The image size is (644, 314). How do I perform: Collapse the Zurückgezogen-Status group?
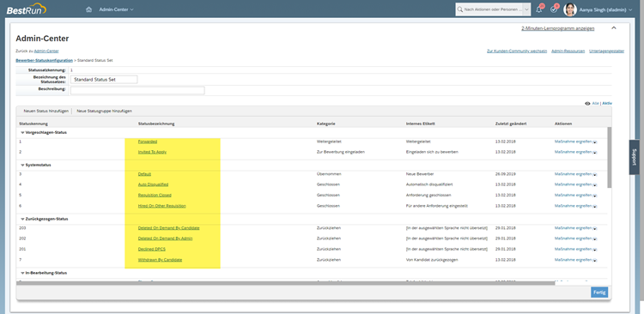pos(22,219)
